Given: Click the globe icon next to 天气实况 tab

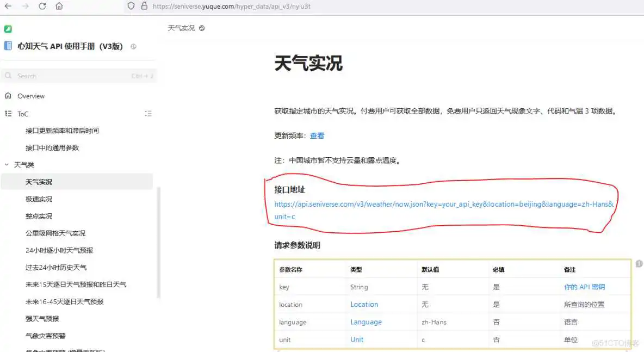Looking at the screenshot, I should pos(201,28).
